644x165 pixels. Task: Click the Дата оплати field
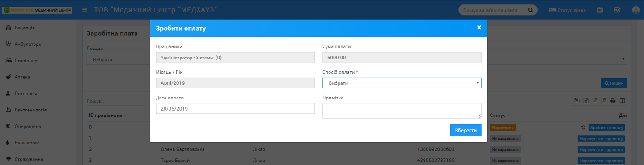click(x=235, y=108)
